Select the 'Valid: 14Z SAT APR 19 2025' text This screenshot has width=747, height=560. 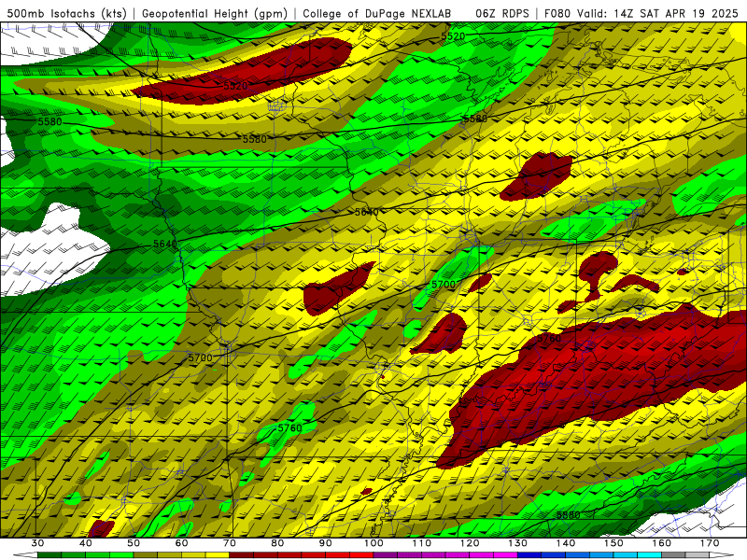click(658, 13)
